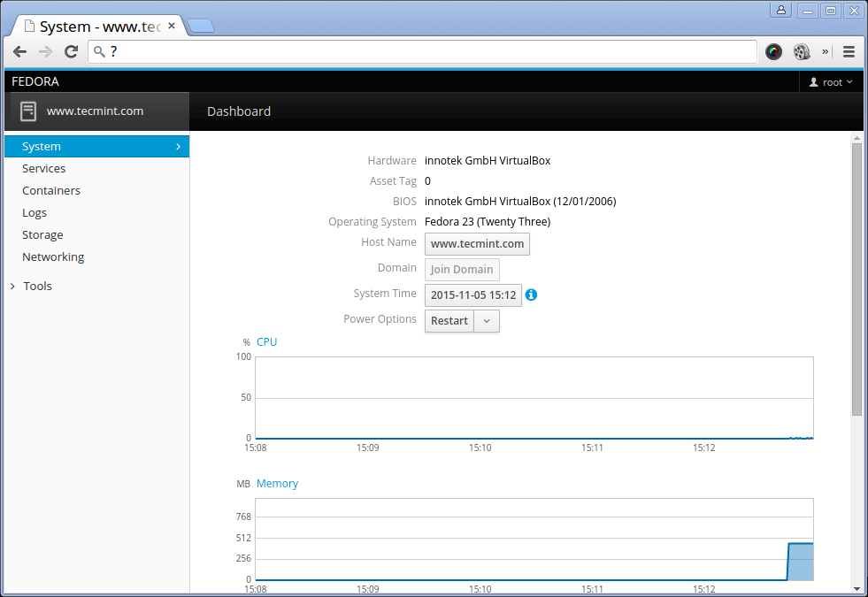Open Services in the sidebar
Screen dimensions: 868x597
point(44,168)
